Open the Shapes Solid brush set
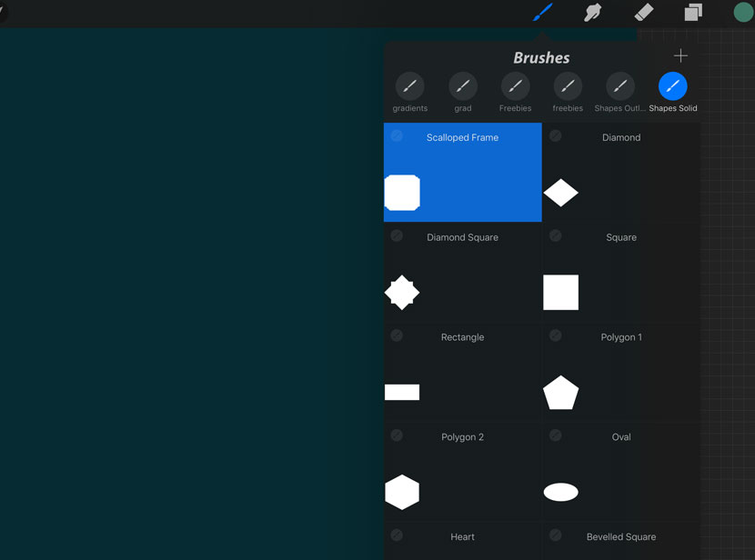The width and height of the screenshot is (755, 560). (x=672, y=93)
